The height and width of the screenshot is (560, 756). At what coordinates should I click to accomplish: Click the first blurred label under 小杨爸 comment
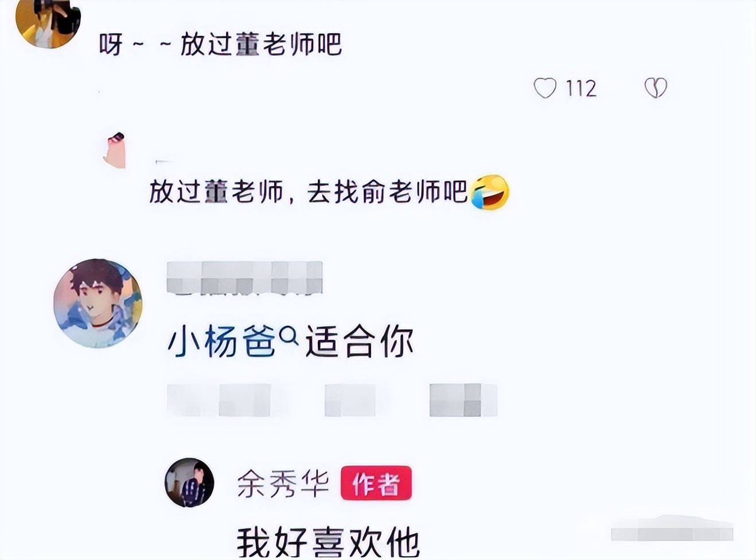(x=219, y=400)
